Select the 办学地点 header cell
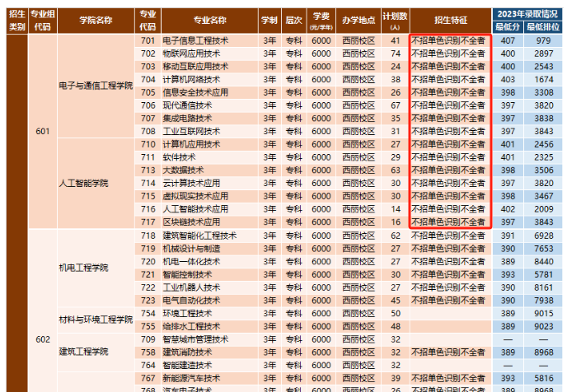 (x=358, y=21)
